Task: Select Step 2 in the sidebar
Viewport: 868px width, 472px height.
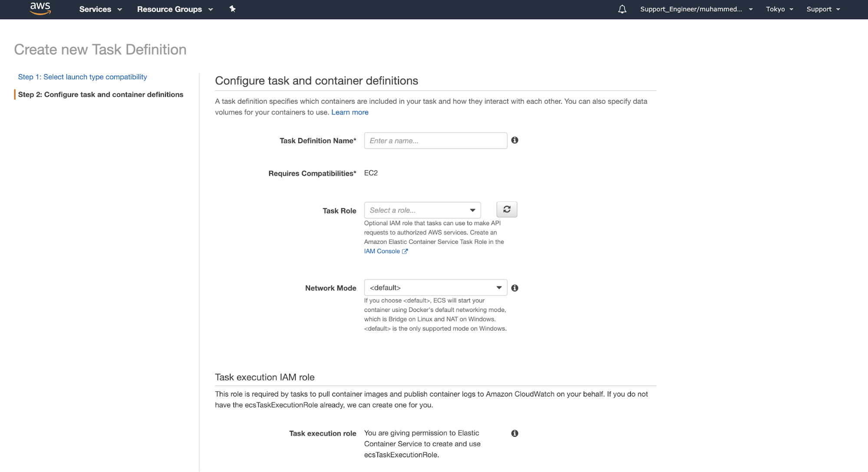Action: [x=101, y=94]
